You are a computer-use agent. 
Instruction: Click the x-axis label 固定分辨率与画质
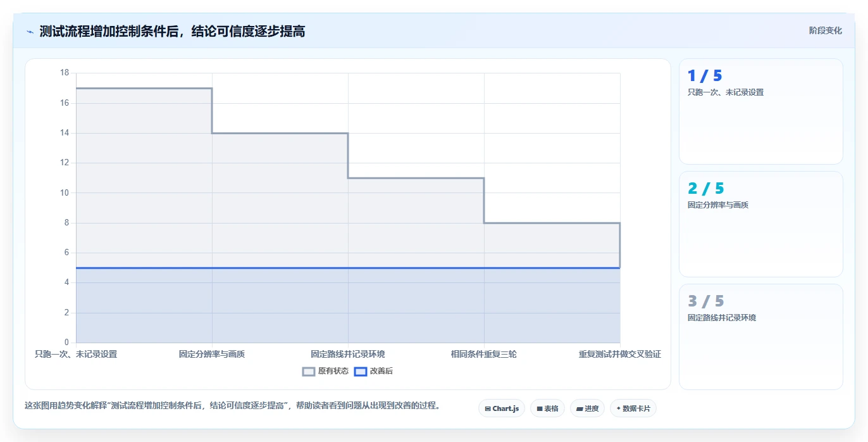212,354
